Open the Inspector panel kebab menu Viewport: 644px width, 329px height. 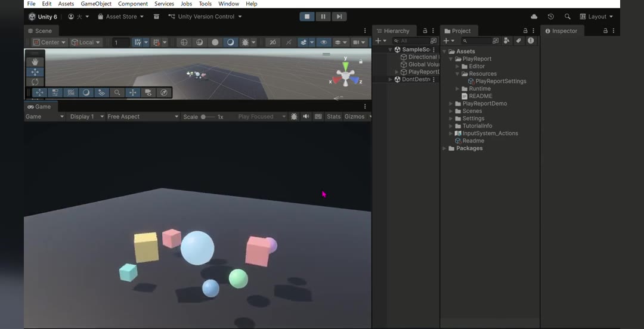613,31
